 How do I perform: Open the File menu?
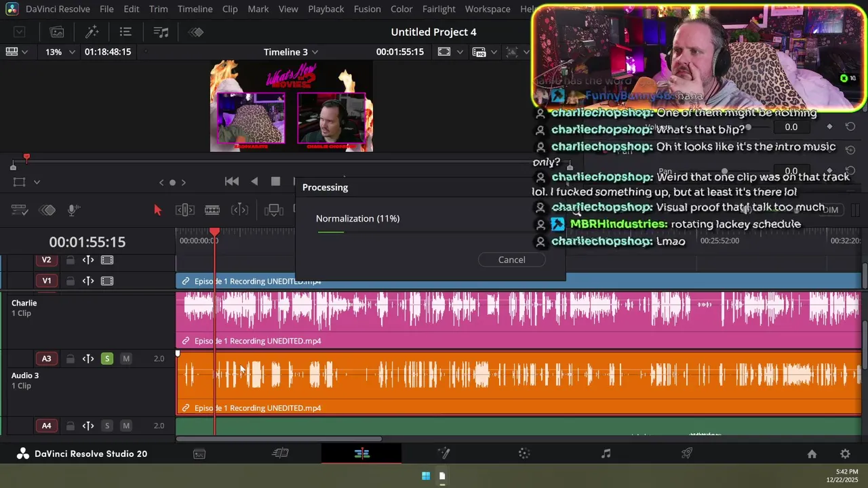pos(106,9)
